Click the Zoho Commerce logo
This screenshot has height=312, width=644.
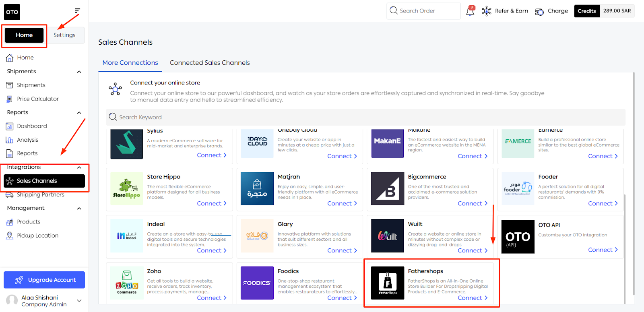click(x=127, y=283)
